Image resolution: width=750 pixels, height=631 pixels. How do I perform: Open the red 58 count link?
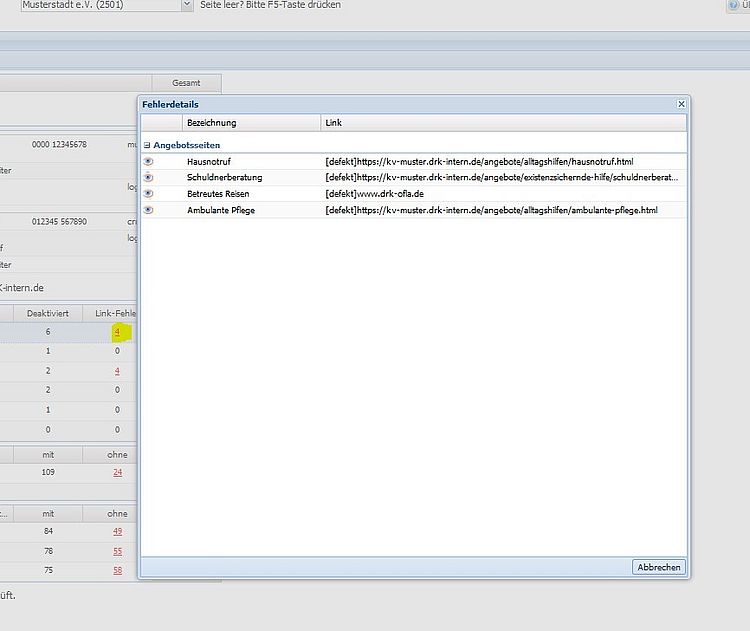[x=117, y=570]
